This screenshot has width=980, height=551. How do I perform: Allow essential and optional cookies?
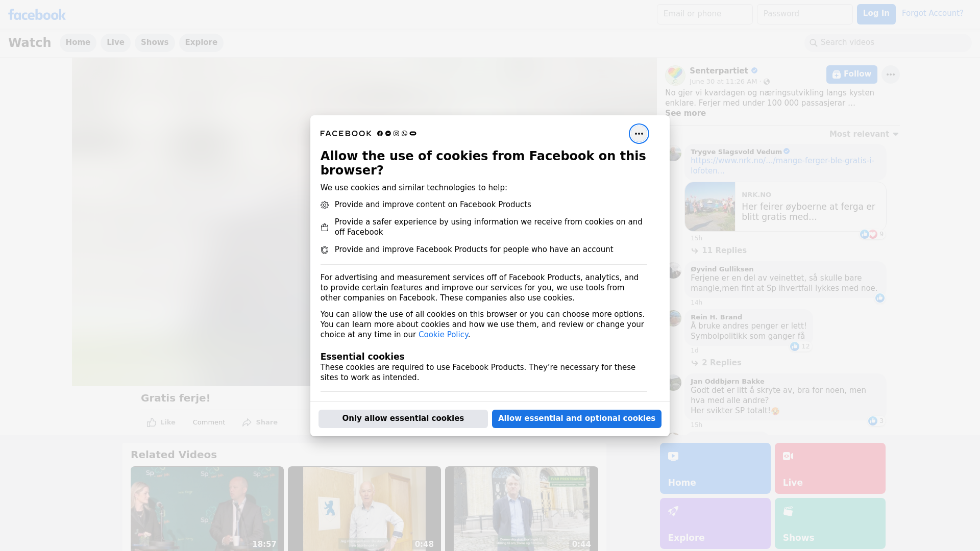[x=576, y=418]
